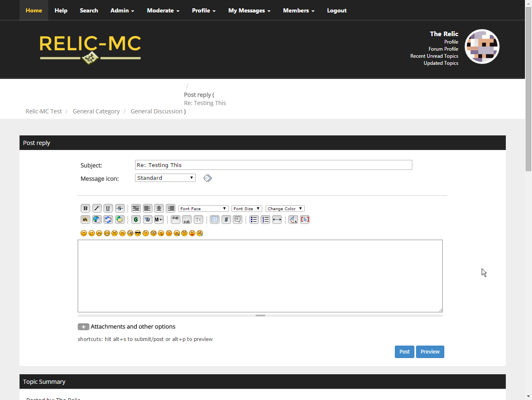
Task: Click the Post button
Action: 404,352
